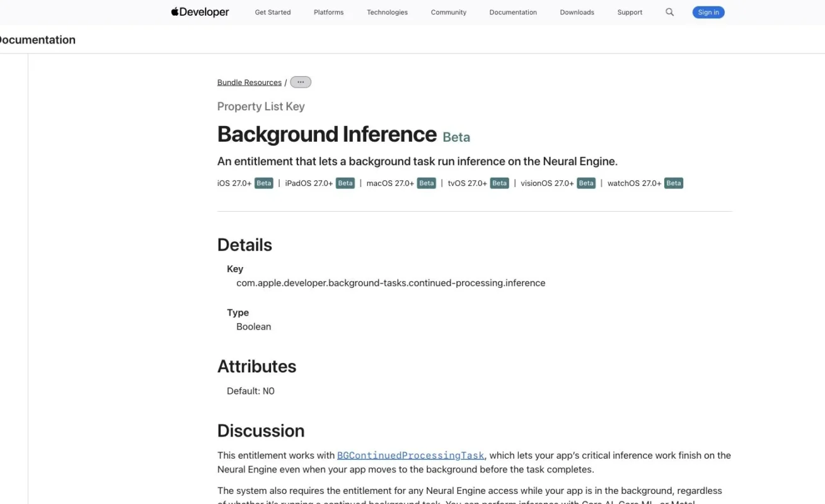Click the Beta badge next to iOS 27.0+
This screenshot has width=825, height=504.
click(264, 183)
